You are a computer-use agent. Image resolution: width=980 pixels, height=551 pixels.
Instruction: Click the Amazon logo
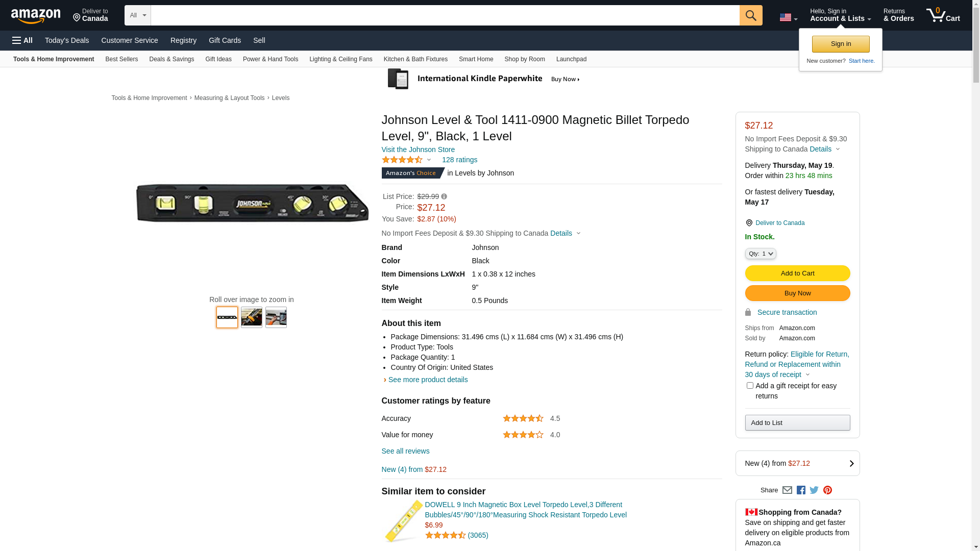tap(36, 16)
